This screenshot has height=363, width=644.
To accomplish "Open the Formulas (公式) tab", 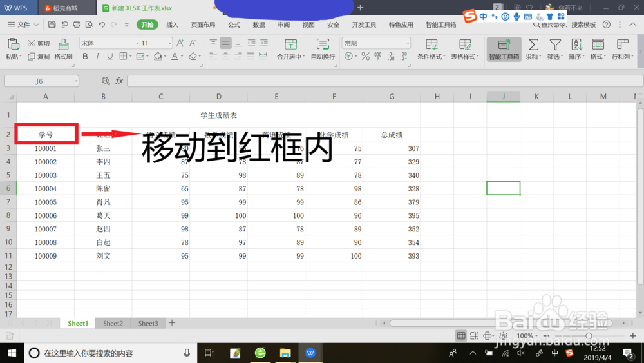I will pyautogui.click(x=234, y=25).
